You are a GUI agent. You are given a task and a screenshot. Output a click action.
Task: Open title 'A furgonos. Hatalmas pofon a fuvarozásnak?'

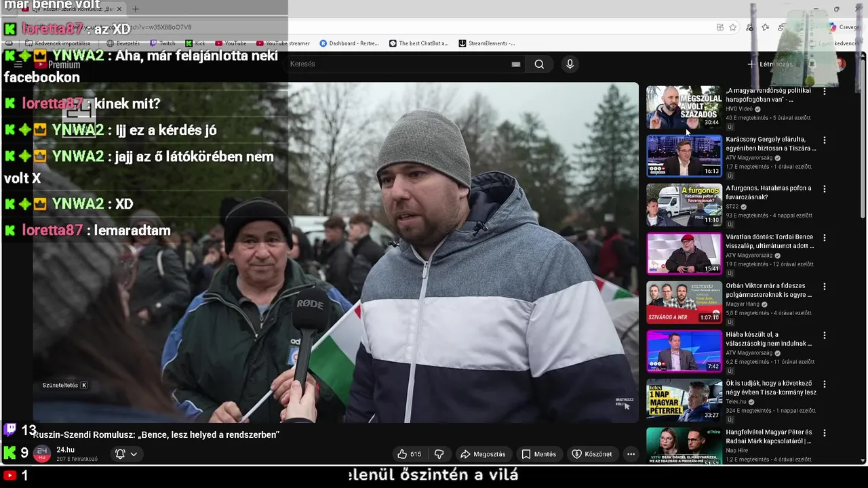coord(768,192)
